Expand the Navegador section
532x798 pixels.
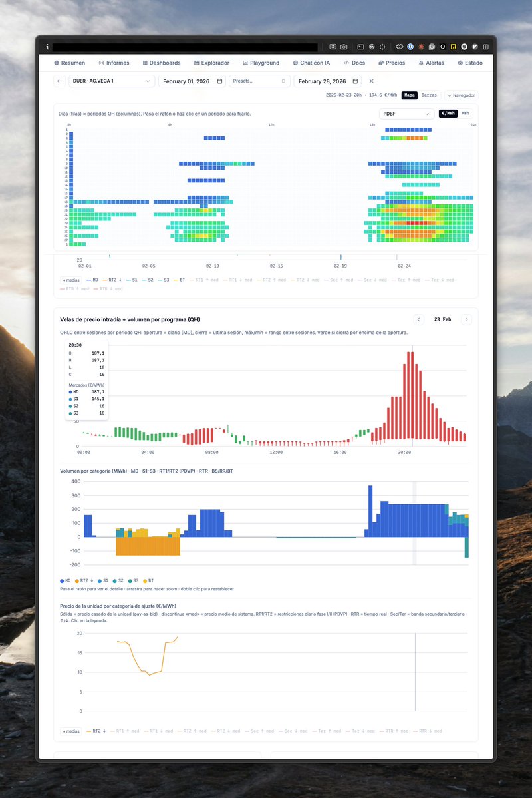click(x=462, y=95)
